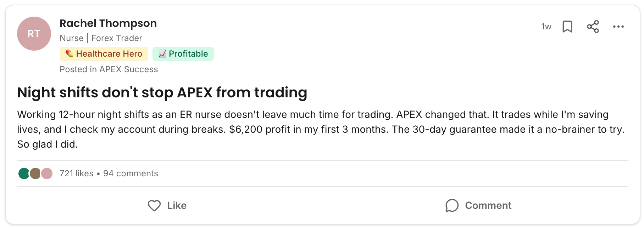The image size is (644, 228).
Task: Click the pink liker avatar circle
Action: point(48,173)
